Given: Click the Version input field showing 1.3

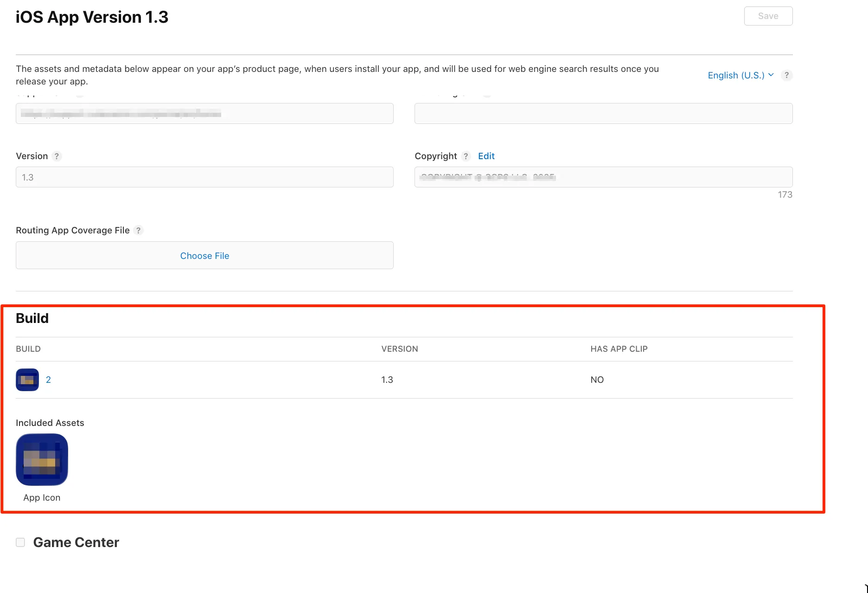Looking at the screenshot, I should [x=204, y=177].
